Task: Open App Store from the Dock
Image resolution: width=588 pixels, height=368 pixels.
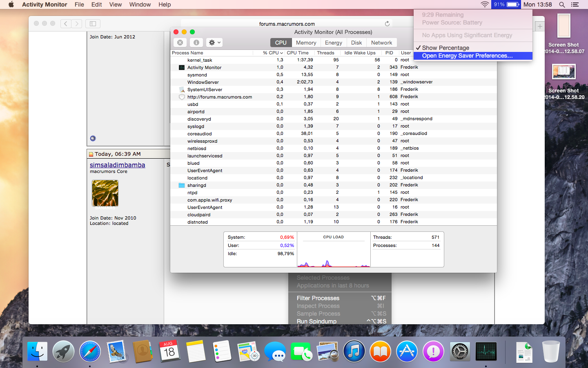Action: click(x=407, y=352)
